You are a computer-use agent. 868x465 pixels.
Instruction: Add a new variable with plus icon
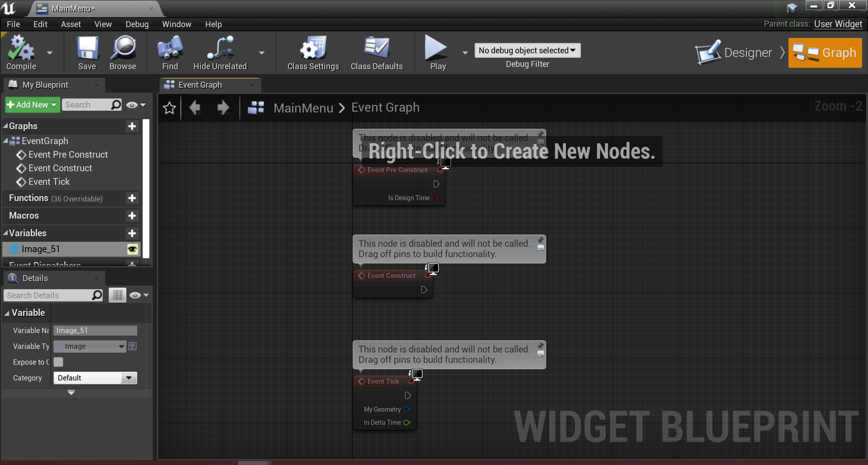132,233
